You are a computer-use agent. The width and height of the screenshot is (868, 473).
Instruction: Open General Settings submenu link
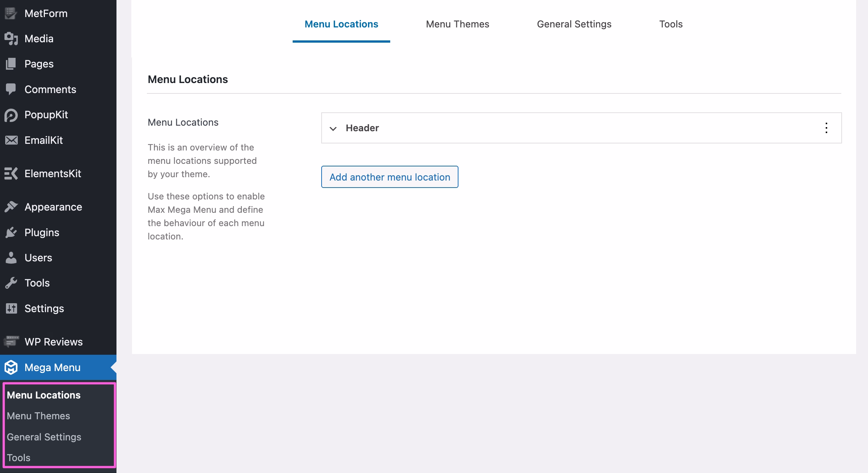[x=44, y=437]
